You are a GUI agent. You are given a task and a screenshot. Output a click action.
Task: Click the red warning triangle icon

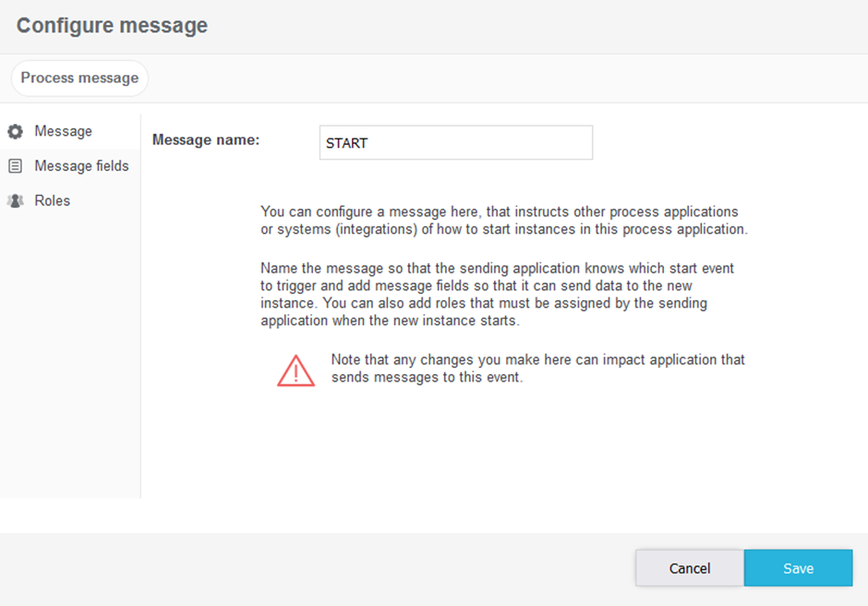[x=295, y=370]
